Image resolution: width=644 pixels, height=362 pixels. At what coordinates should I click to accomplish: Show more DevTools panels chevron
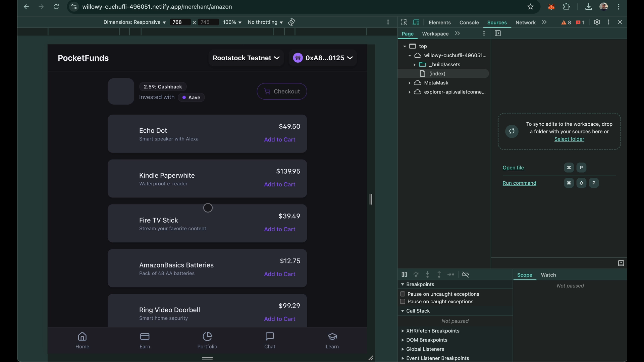pyautogui.click(x=544, y=22)
